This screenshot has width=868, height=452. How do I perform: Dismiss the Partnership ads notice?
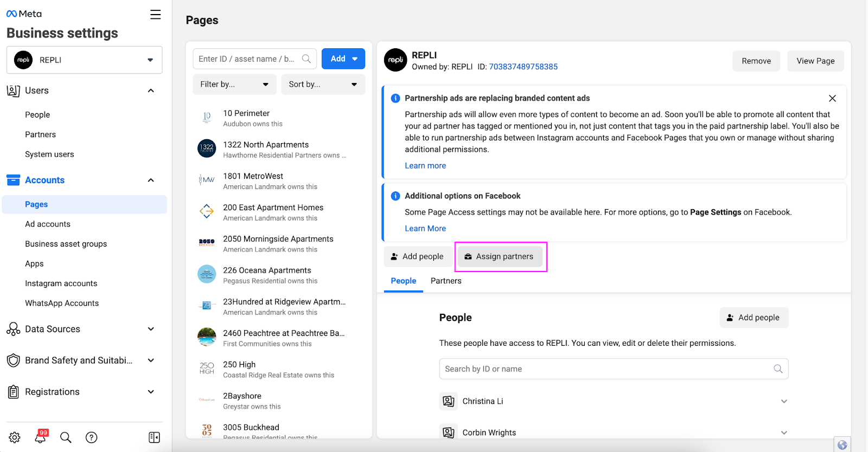[832, 98]
